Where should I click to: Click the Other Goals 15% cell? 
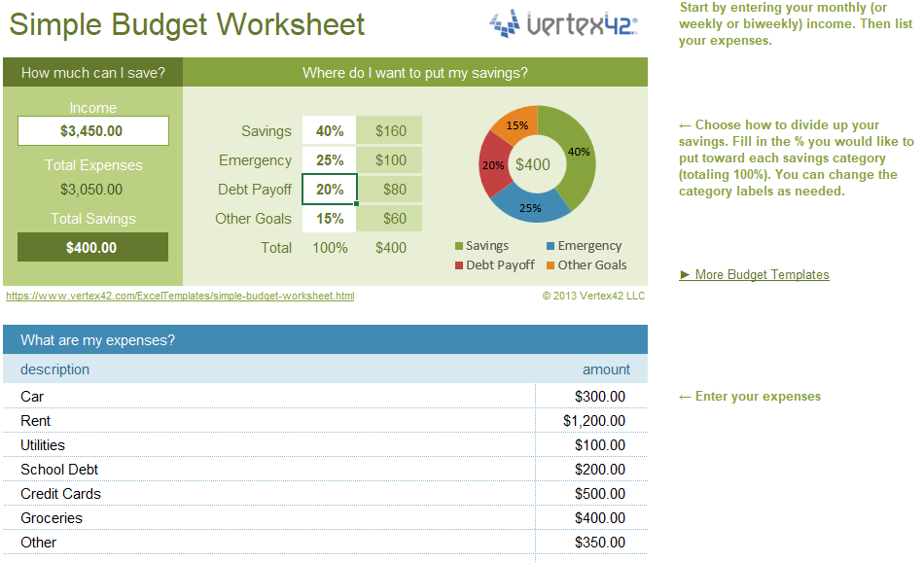(x=330, y=219)
